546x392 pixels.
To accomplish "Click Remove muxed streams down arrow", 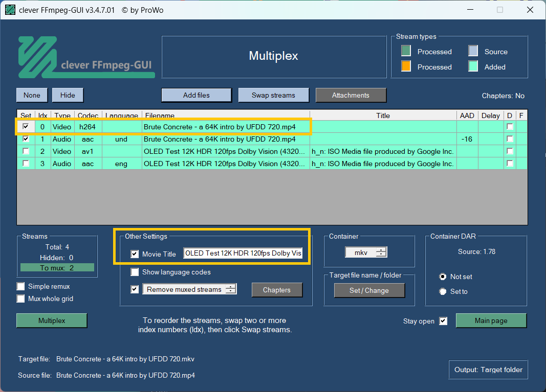I will point(231,291).
